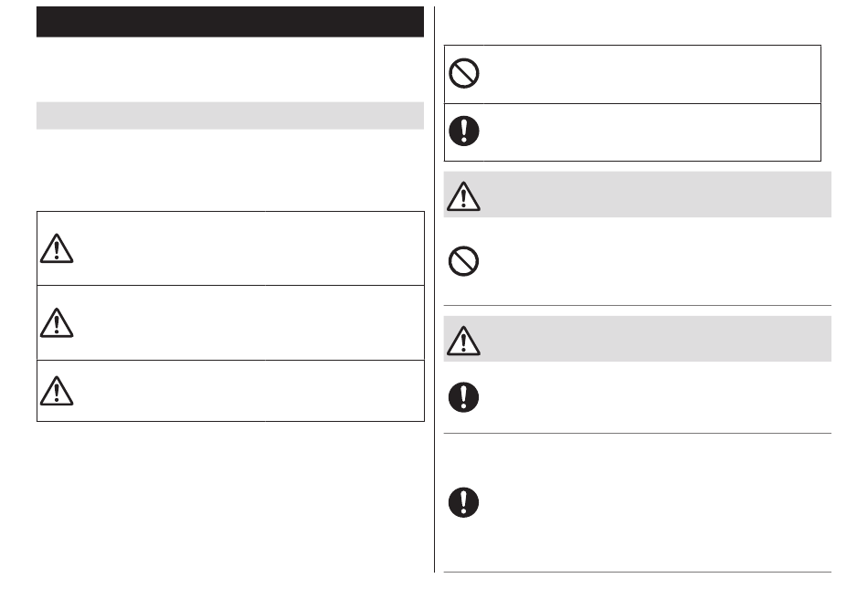Click the blank cell beside the middle-row warning triangle
The height and width of the screenshot is (599, 868).
pos(250,323)
